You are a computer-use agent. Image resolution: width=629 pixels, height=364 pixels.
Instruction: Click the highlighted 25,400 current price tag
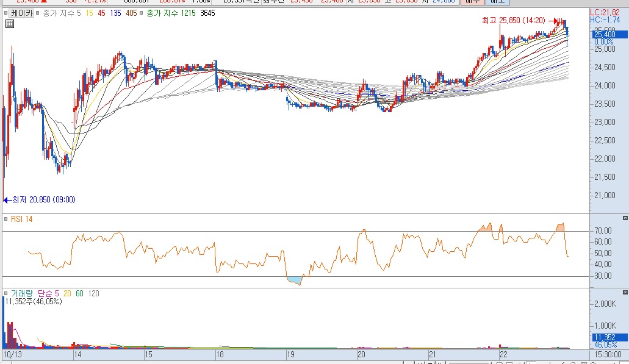(x=609, y=35)
